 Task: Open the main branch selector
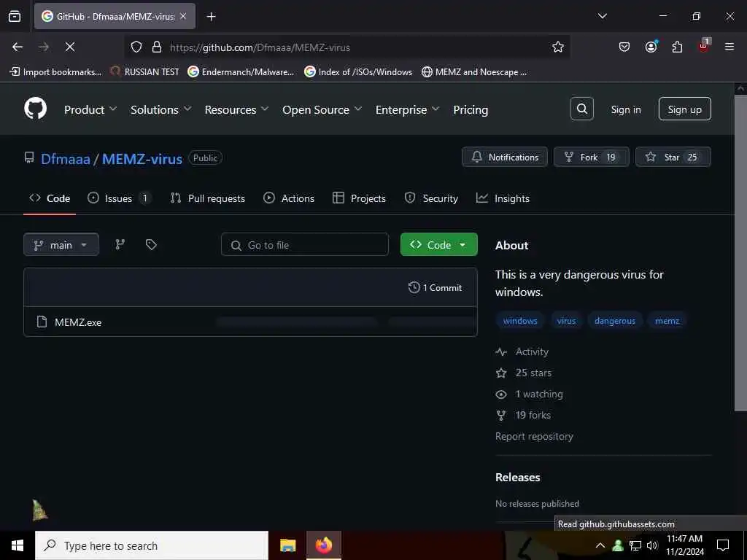coord(61,244)
